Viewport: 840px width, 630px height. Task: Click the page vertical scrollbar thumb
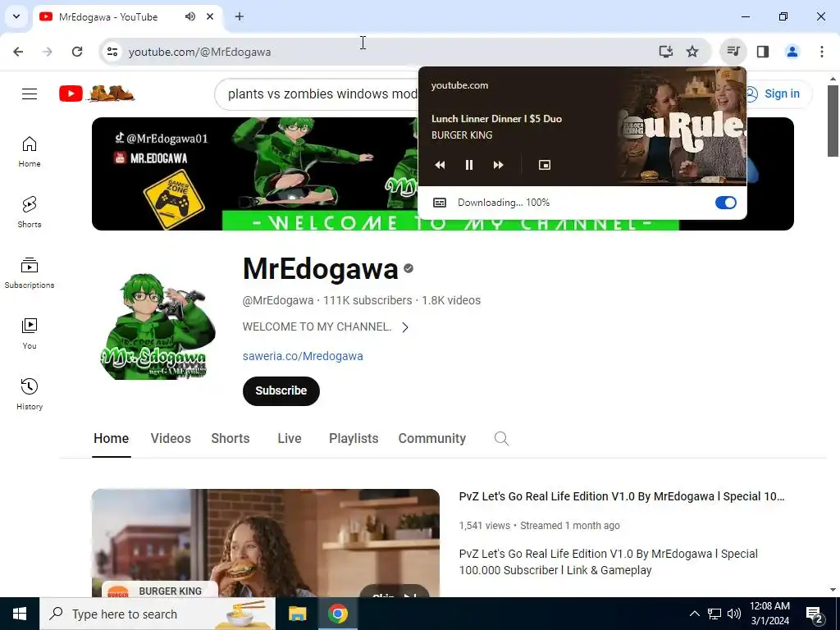[x=833, y=121]
